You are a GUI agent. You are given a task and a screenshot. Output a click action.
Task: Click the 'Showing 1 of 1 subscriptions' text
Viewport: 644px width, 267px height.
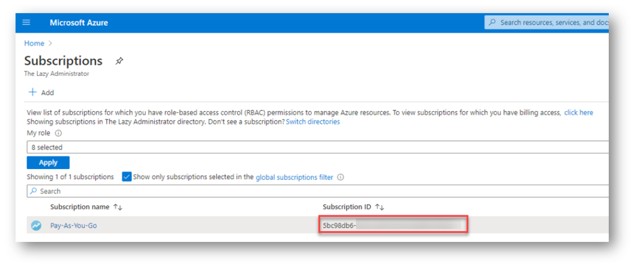coord(70,177)
